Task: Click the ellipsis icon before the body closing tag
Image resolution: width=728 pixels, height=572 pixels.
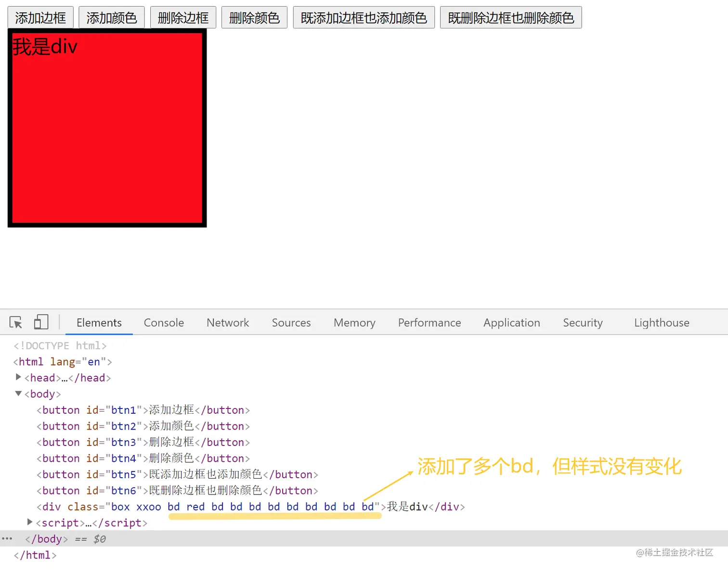Action: click(7, 538)
